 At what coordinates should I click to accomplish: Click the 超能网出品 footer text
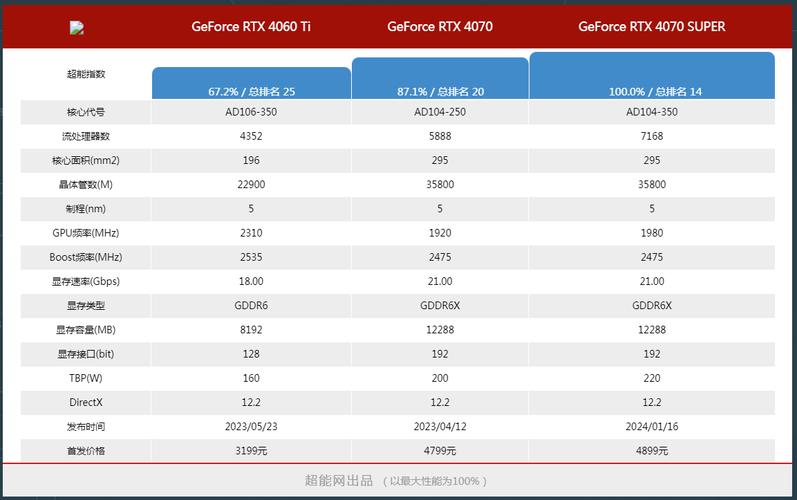click(339, 481)
